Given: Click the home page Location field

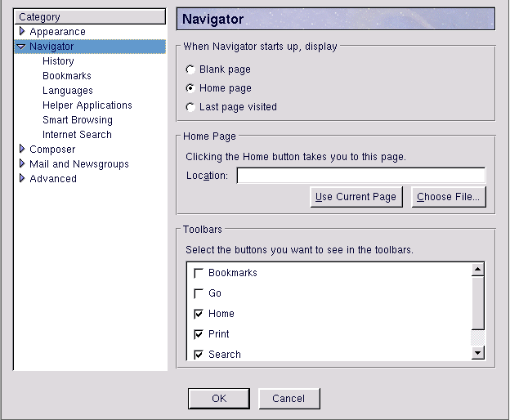Looking at the screenshot, I should [x=360, y=176].
